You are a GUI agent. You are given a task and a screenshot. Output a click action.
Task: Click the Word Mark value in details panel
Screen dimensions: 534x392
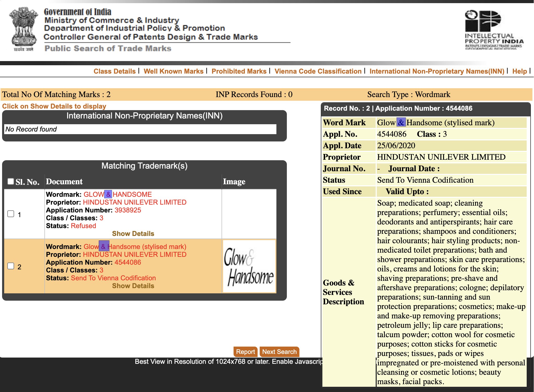point(436,123)
